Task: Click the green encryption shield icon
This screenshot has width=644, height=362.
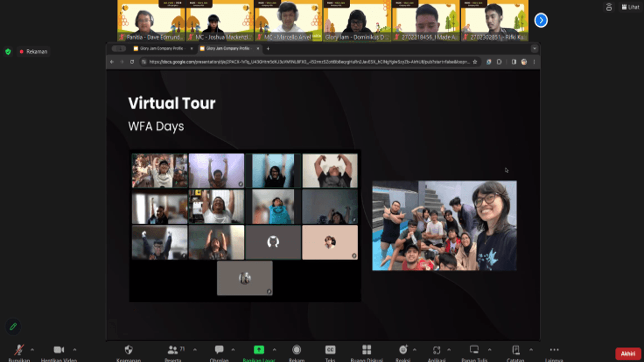Action: click(x=8, y=51)
